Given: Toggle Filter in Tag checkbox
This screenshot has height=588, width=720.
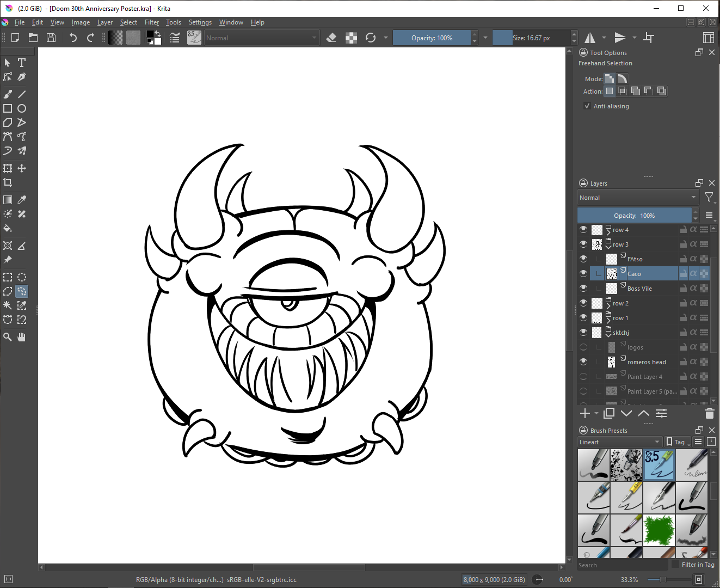Looking at the screenshot, I should click(675, 565).
